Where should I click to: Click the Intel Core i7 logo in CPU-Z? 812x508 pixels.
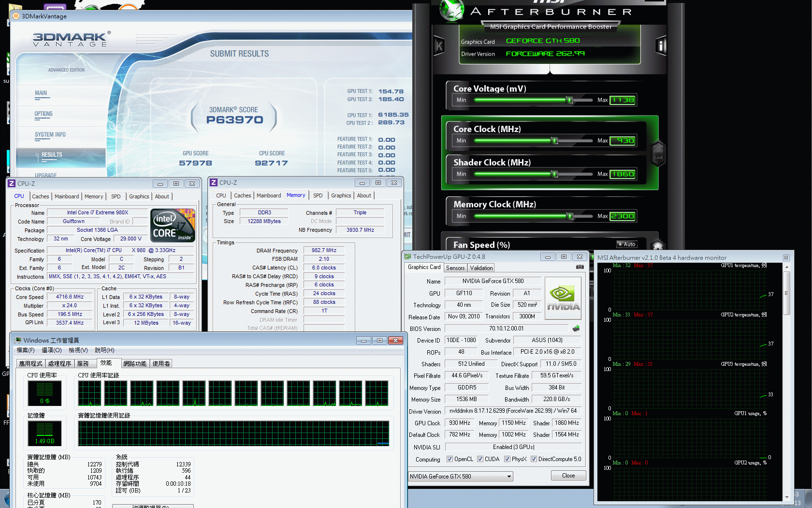(173, 225)
